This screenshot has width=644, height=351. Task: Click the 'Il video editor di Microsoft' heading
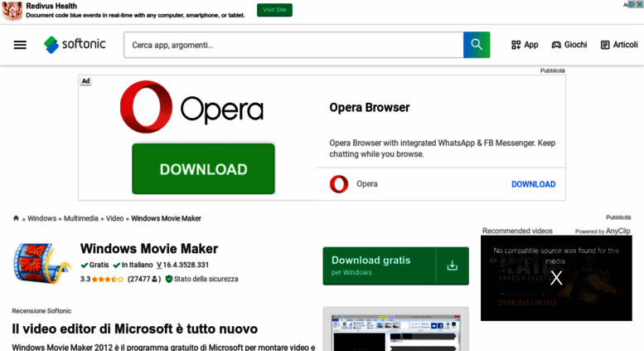click(135, 329)
